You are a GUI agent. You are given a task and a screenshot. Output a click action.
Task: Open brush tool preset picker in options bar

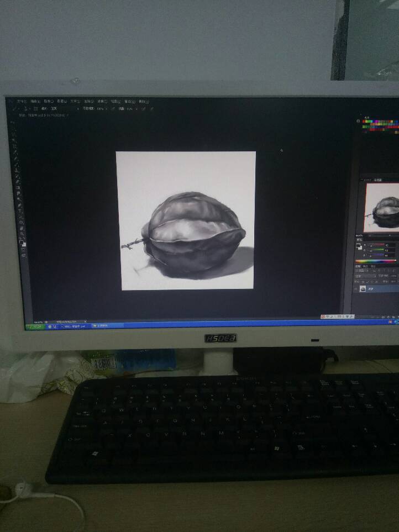click(14, 109)
